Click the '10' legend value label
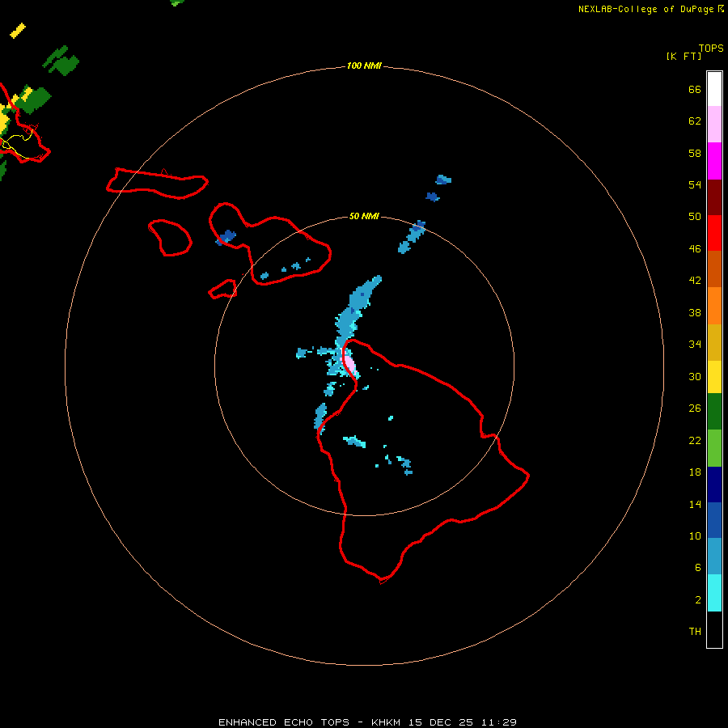This screenshot has width=728, height=728. [695, 535]
